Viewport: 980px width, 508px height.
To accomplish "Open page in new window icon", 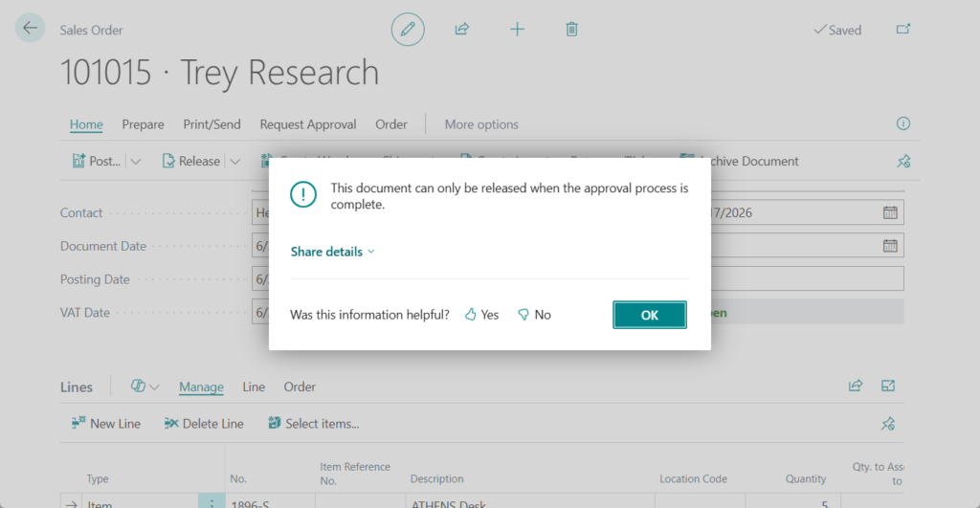I will pos(902,30).
